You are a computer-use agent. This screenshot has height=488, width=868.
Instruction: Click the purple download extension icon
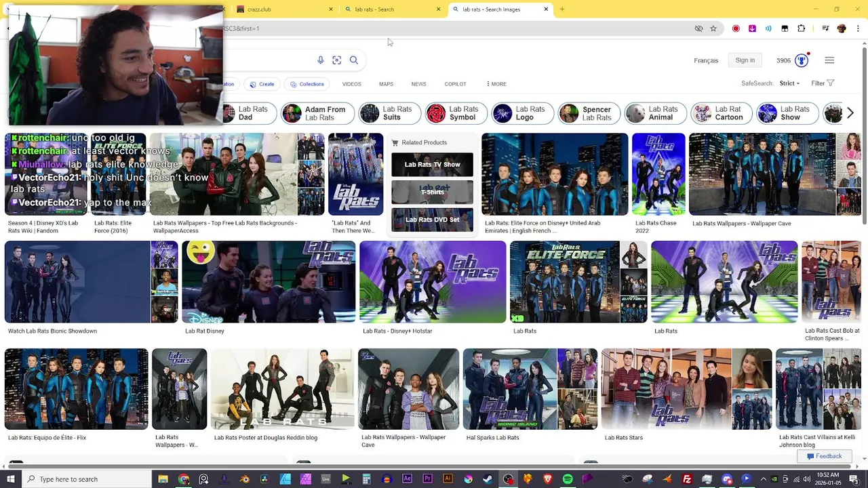[x=752, y=28]
